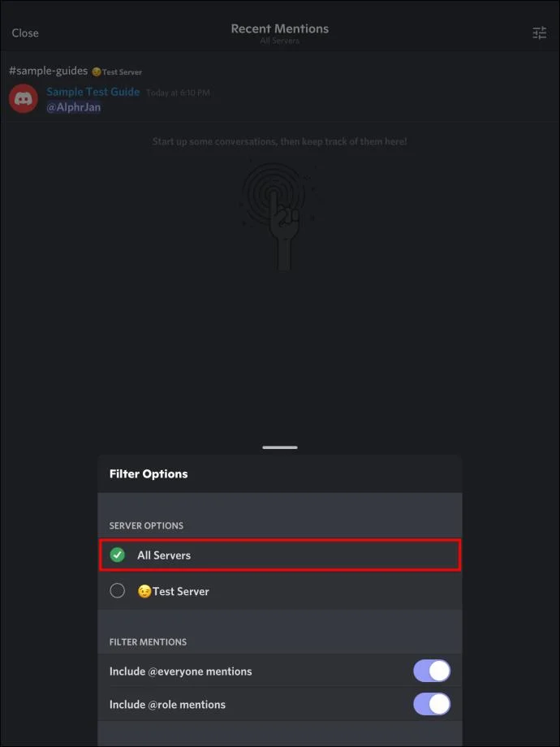Click the message timestamp Today at 6:10 PM

coord(178,93)
